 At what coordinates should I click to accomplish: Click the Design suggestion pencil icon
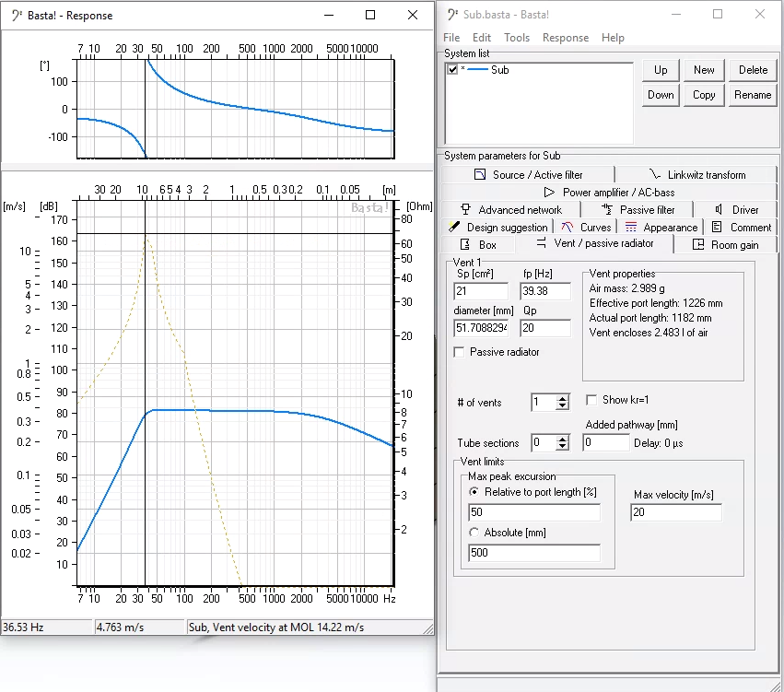(454, 227)
